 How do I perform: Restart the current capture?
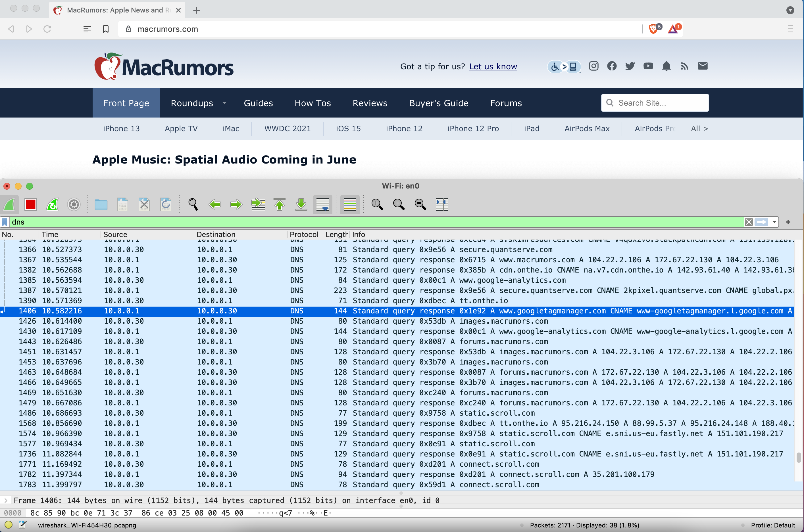pyautogui.click(x=52, y=204)
